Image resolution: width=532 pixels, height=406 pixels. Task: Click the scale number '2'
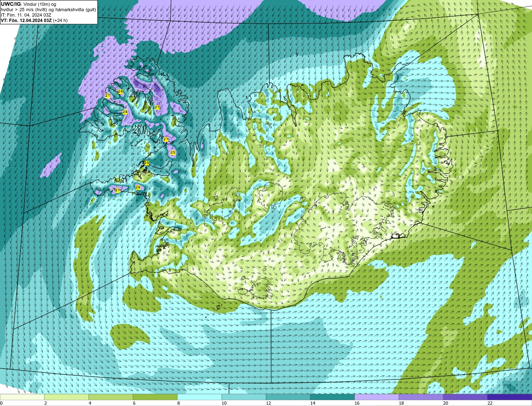point(45,403)
